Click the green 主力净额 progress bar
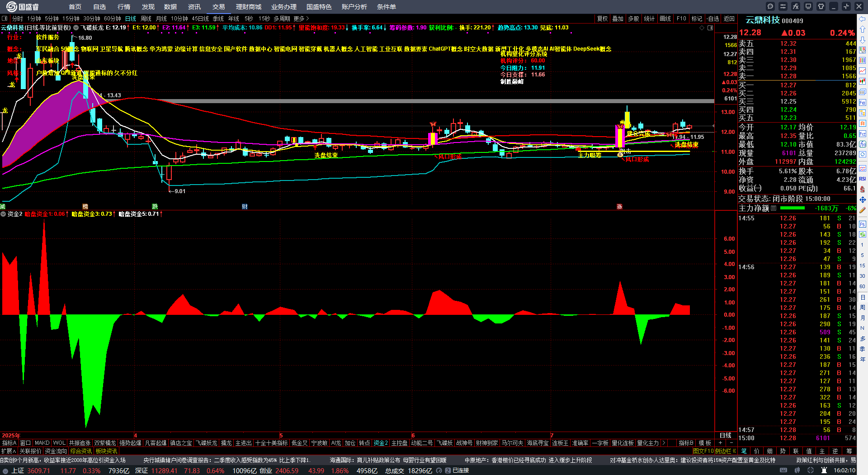The image size is (868, 475). [793, 208]
